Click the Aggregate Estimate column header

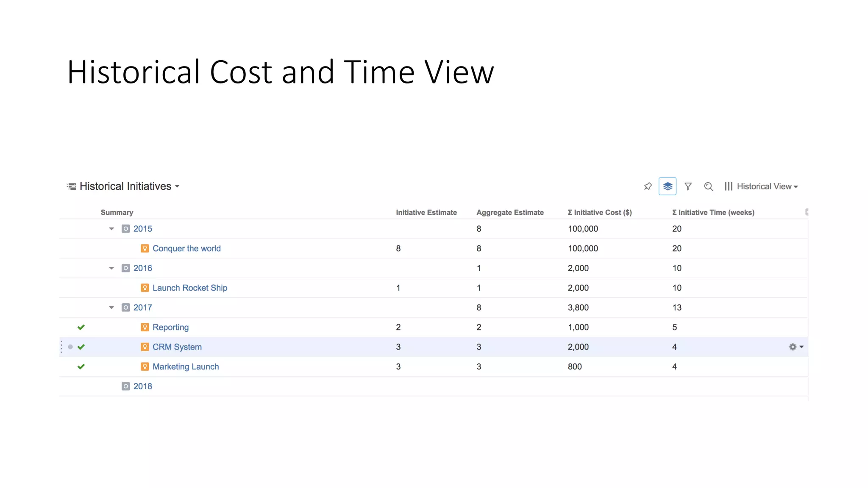[510, 213]
